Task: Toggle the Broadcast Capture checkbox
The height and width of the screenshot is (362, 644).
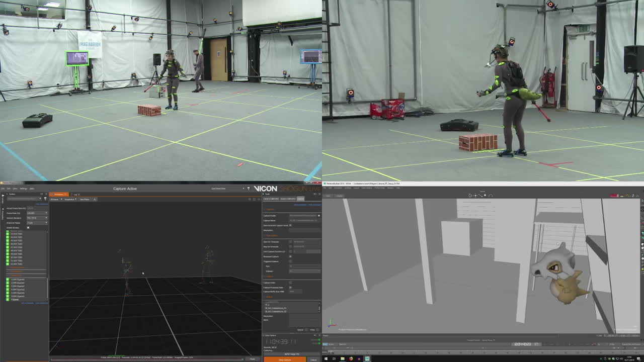Action: (x=290, y=256)
